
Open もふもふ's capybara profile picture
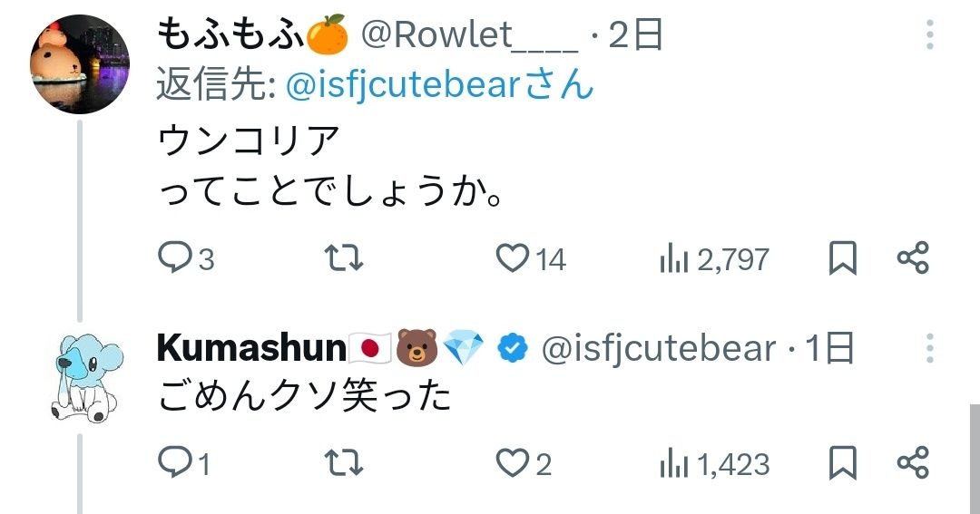pos(80,63)
